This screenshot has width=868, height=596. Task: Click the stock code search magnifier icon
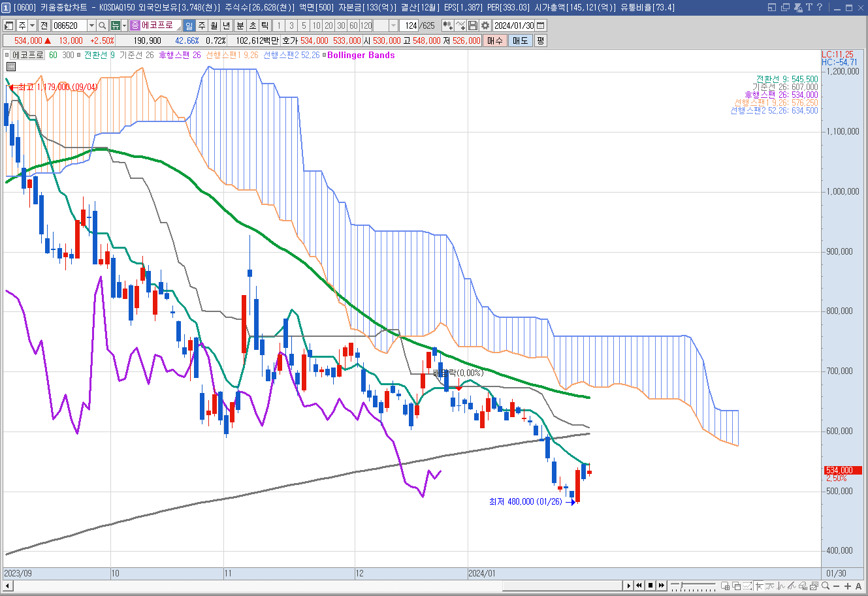coord(103,25)
